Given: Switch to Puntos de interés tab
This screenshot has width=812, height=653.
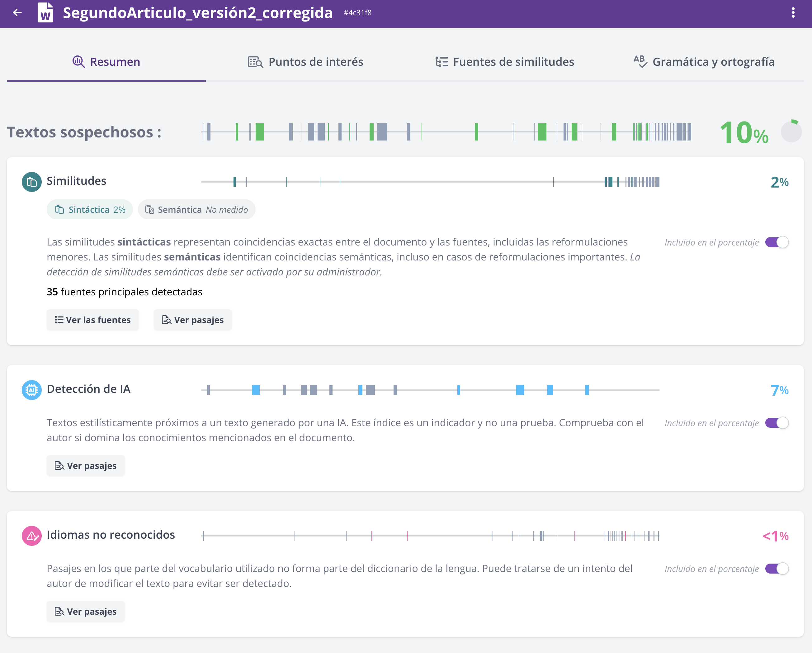Looking at the screenshot, I should point(305,61).
